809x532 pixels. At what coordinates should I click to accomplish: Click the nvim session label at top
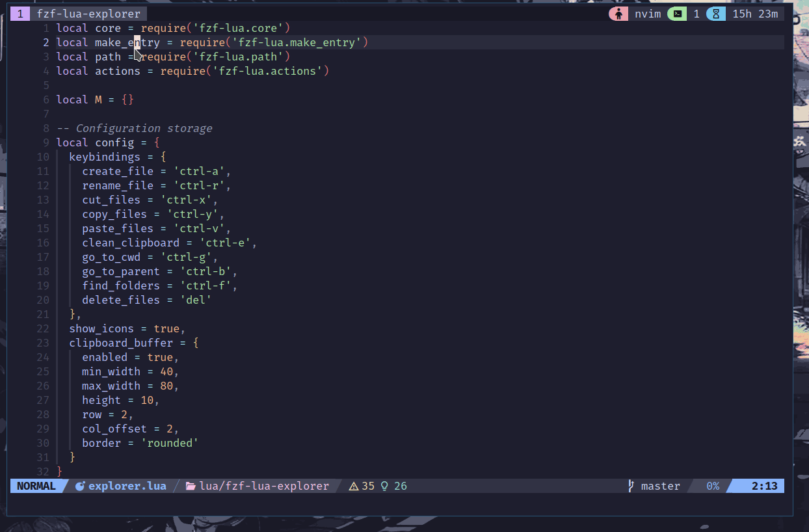(648, 14)
